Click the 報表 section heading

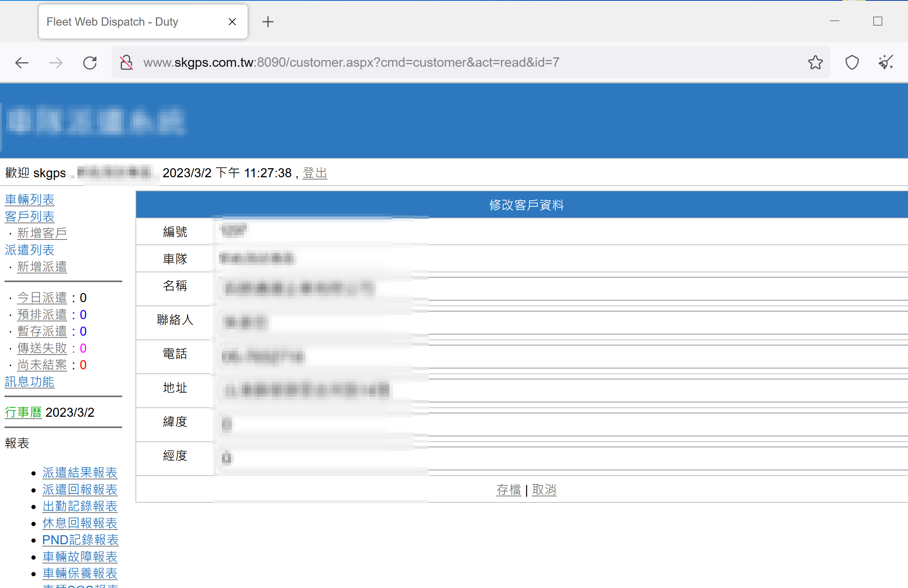[17, 443]
